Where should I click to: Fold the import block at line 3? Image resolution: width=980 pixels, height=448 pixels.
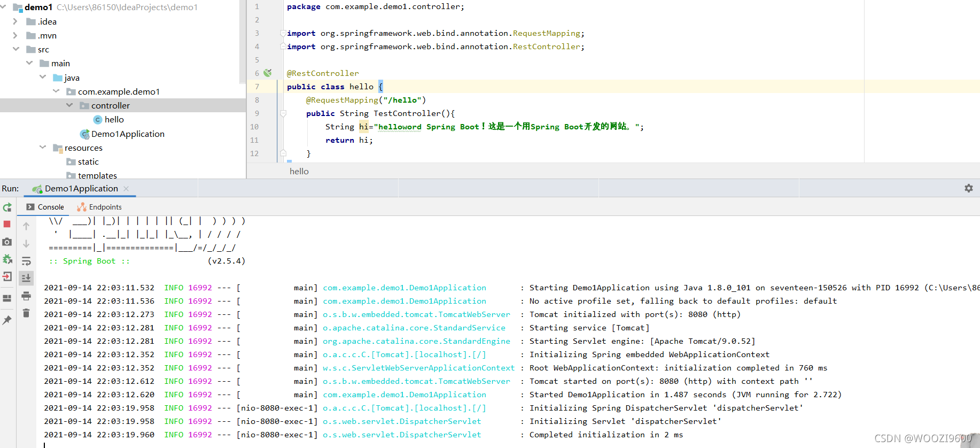click(283, 33)
